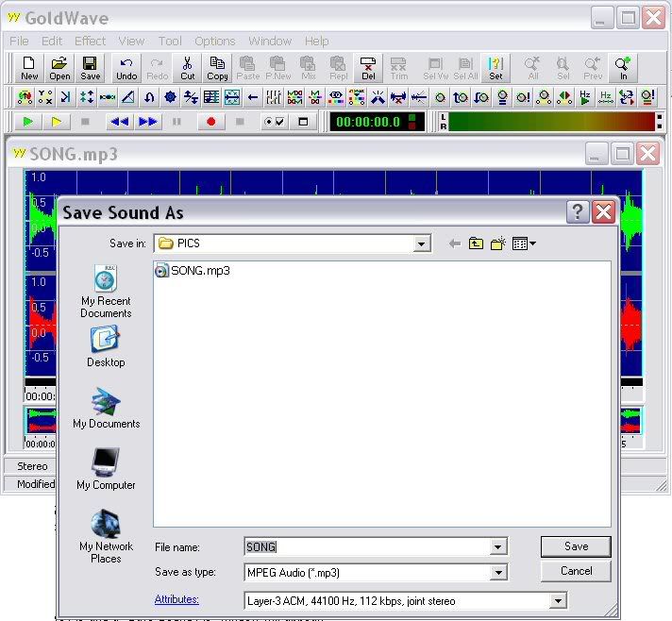The image size is (672, 621).
Task: Click the Doppler effect icon at row start
Action: [x=25, y=97]
